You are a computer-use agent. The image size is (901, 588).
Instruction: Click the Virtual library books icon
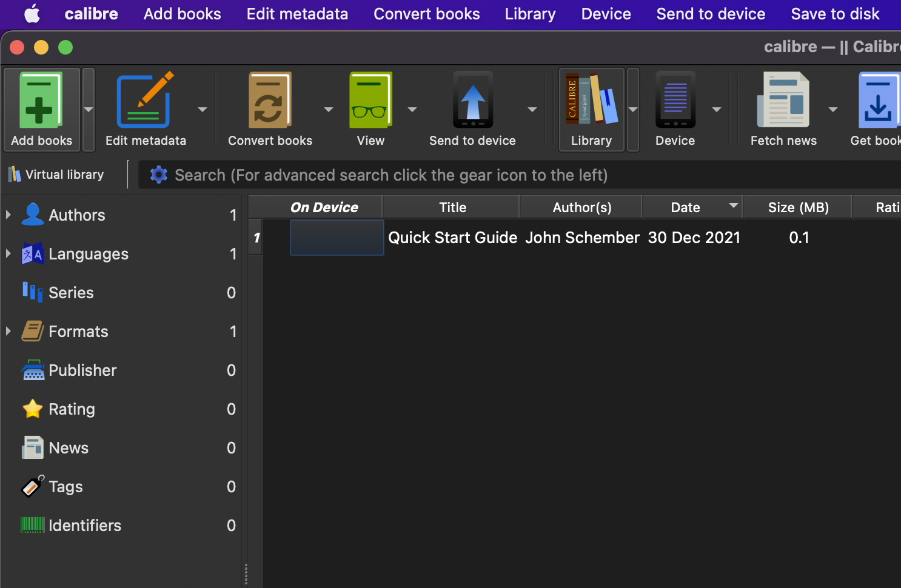[14, 175]
